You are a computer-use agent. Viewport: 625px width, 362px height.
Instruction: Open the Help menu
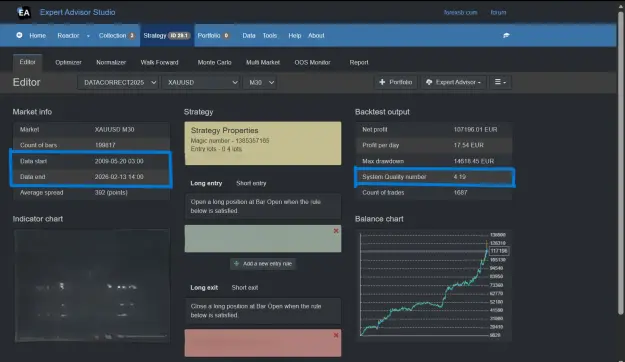295,35
